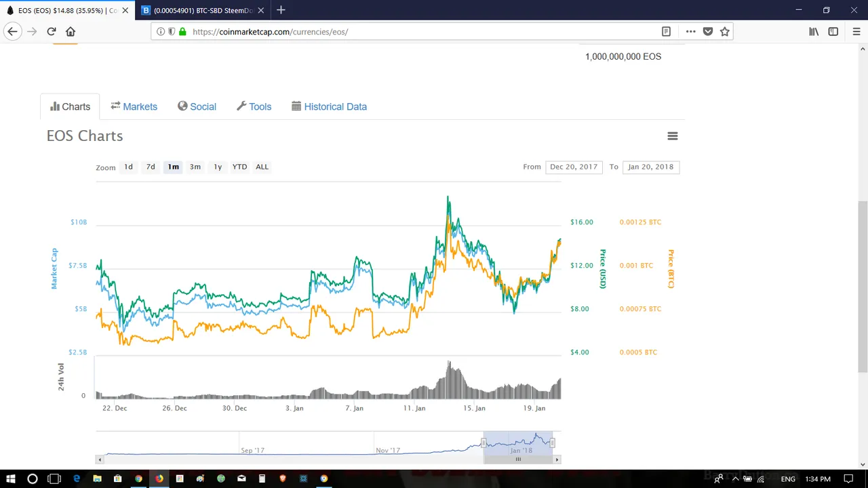Click the From date field Dec 20, 2017
The image size is (868, 488).
[574, 167]
